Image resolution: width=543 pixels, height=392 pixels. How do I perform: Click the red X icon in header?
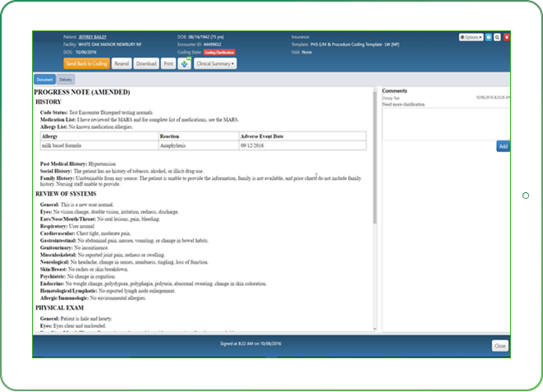(x=507, y=37)
